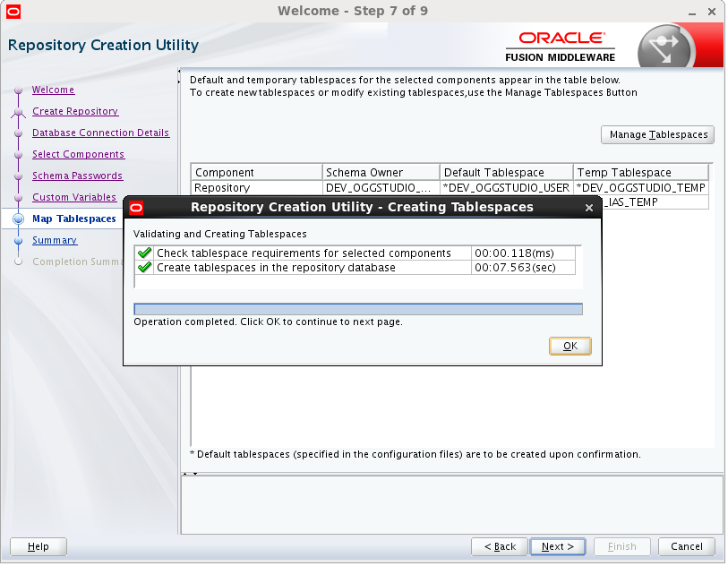Click the _IAS_TEMP temp tablespace cell
728x566 pixels.
click(655, 202)
